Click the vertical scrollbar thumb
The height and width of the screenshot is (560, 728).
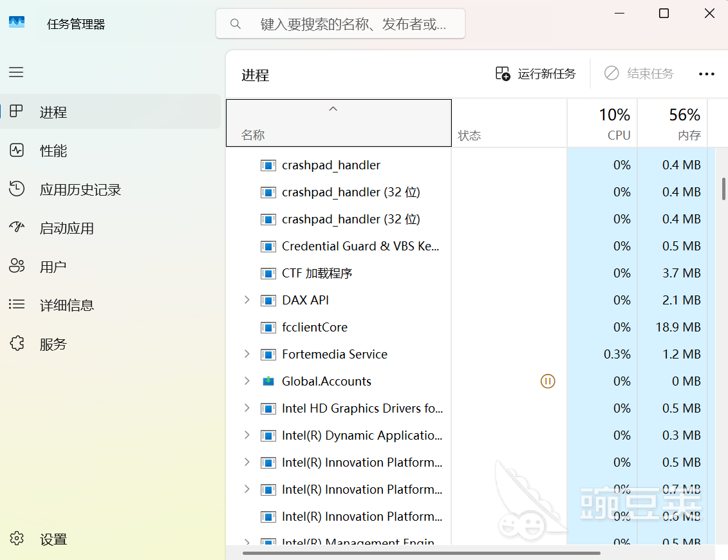pyautogui.click(x=723, y=189)
